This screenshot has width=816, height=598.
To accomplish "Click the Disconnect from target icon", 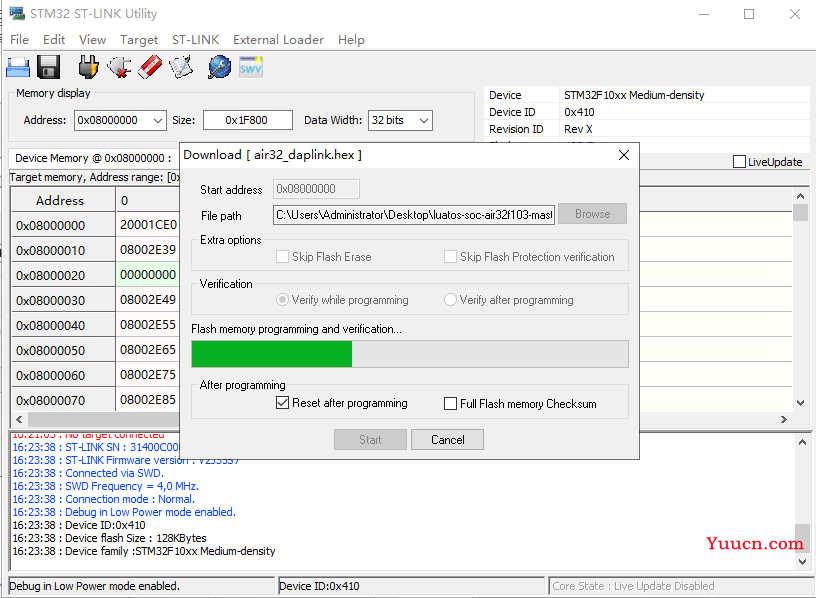I will [119, 67].
